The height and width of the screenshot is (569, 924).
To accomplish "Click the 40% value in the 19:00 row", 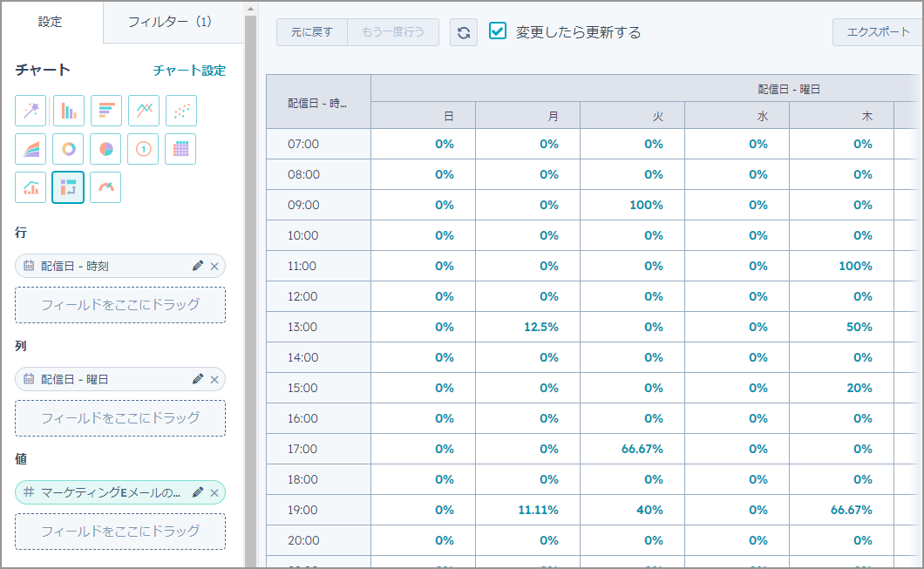I will (x=649, y=510).
